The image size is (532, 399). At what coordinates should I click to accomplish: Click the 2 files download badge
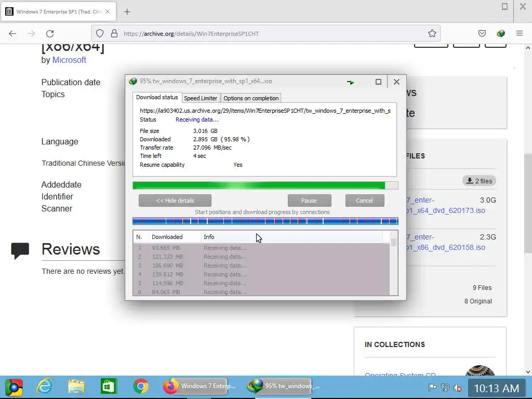pyautogui.click(x=479, y=181)
